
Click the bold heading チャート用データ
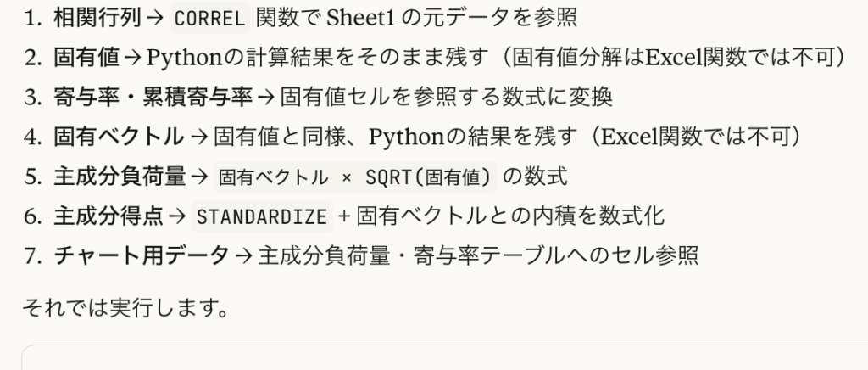coord(142,255)
